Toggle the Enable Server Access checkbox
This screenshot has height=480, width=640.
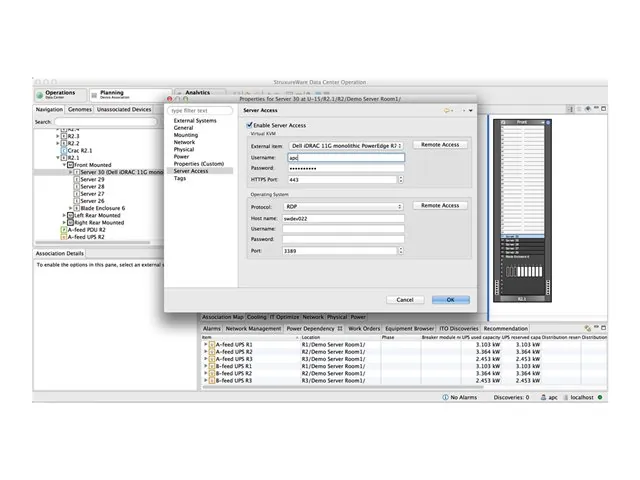click(x=250, y=124)
